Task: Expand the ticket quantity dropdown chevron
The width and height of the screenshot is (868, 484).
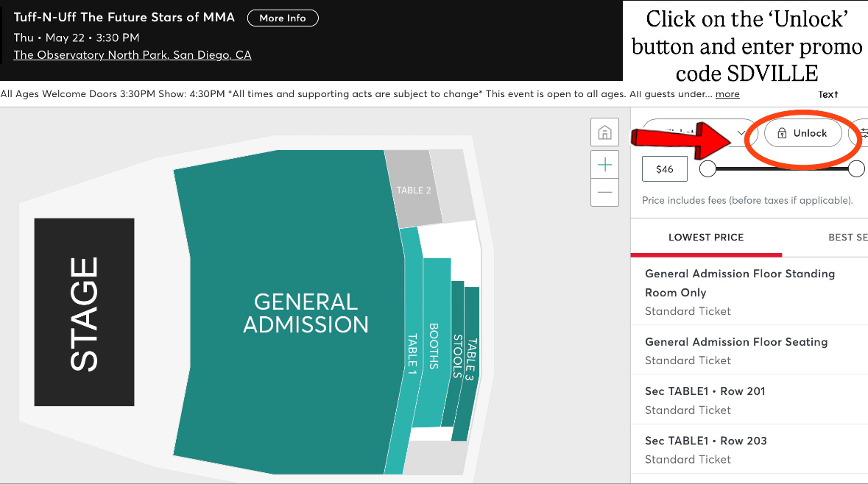Action: click(741, 132)
